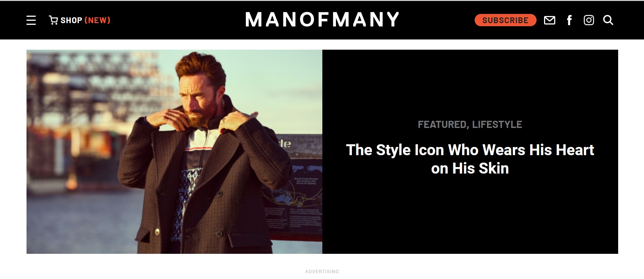
Task: Select the LIFESTYLE category link
Action: tap(497, 125)
